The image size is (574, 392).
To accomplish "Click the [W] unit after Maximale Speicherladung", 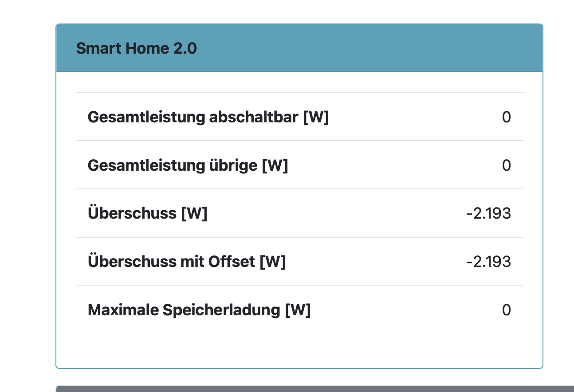I will (x=298, y=310).
